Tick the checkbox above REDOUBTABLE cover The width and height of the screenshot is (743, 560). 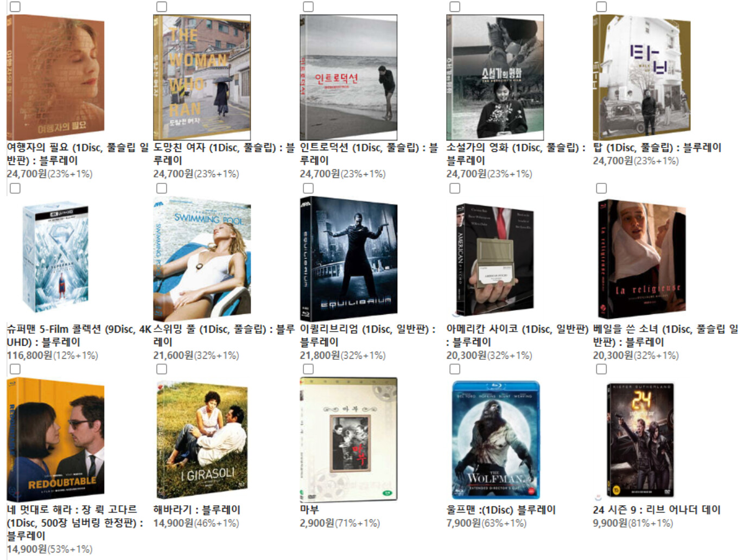(x=15, y=369)
